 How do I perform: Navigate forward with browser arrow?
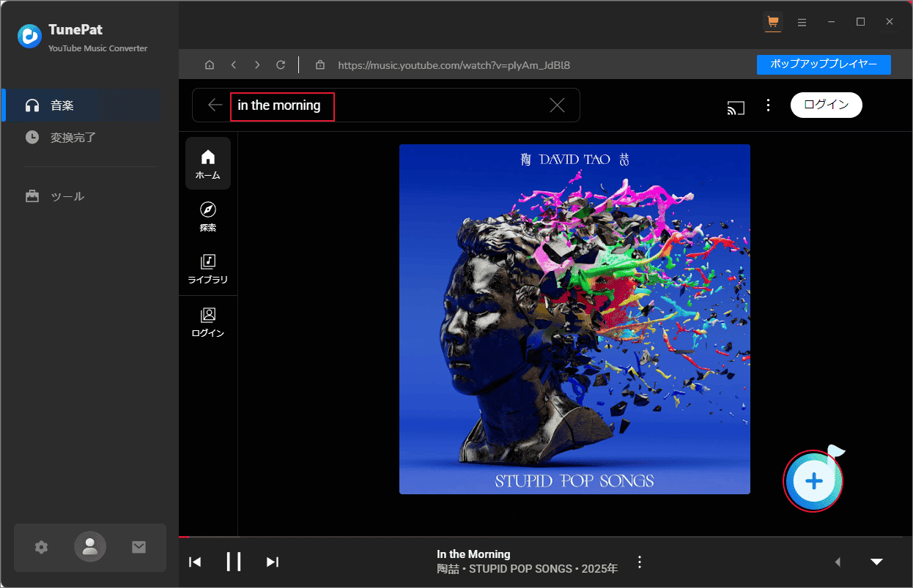pos(256,65)
